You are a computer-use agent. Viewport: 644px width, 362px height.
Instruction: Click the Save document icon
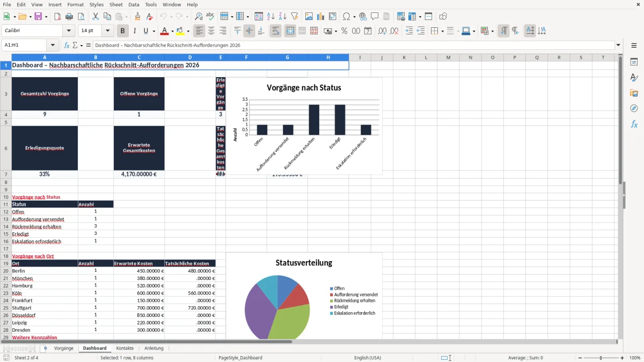pos(38,17)
